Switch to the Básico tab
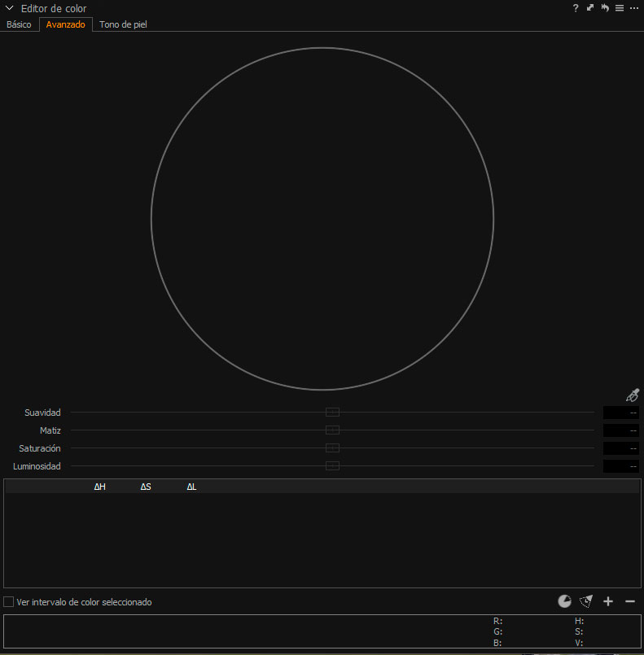 [x=19, y=24]
